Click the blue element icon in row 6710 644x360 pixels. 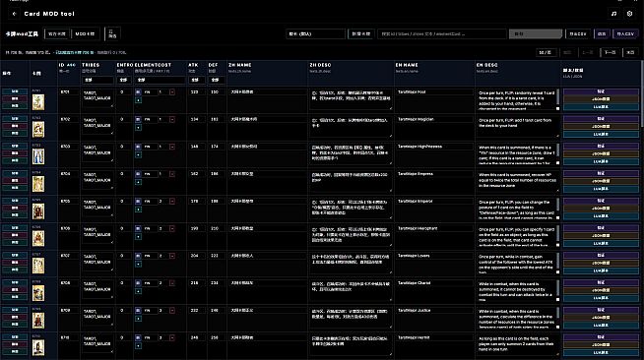[138, 337]
